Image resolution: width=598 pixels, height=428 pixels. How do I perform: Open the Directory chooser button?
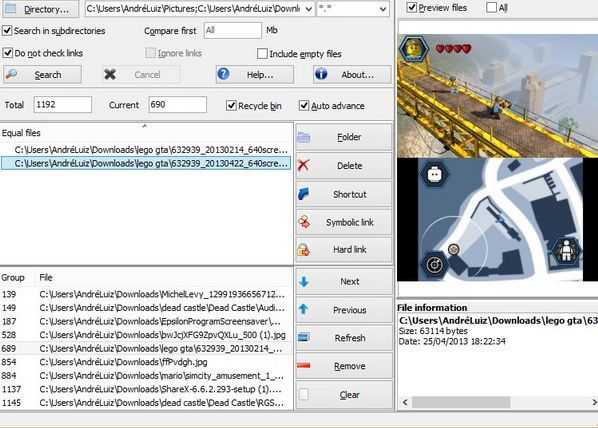(x=41, y=9)
